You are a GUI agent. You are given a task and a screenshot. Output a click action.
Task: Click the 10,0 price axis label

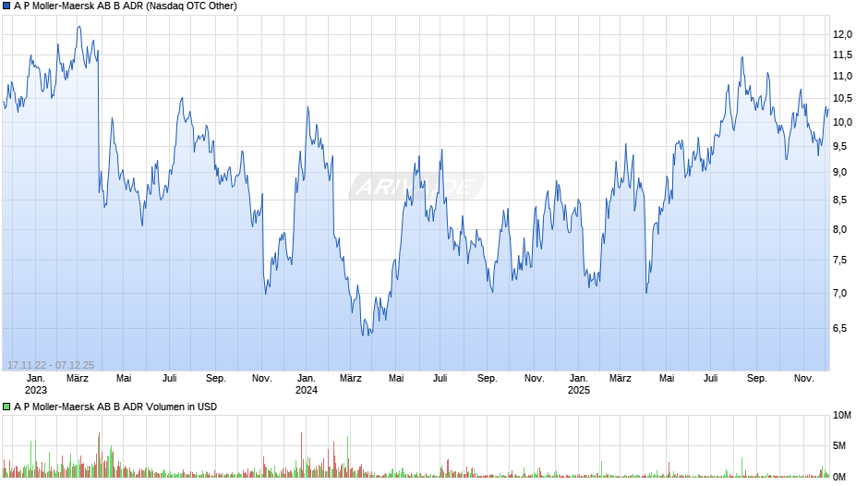point(842,123)
